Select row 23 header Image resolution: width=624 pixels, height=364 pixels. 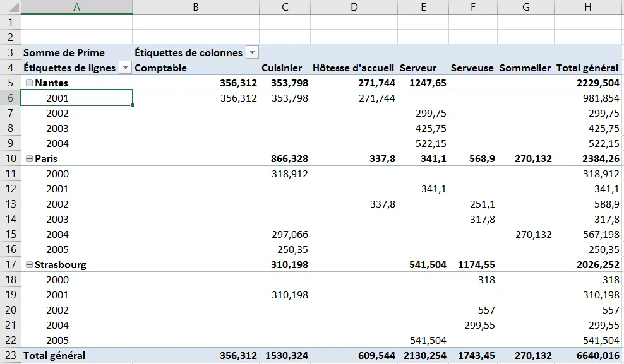(x=10, y=355)
